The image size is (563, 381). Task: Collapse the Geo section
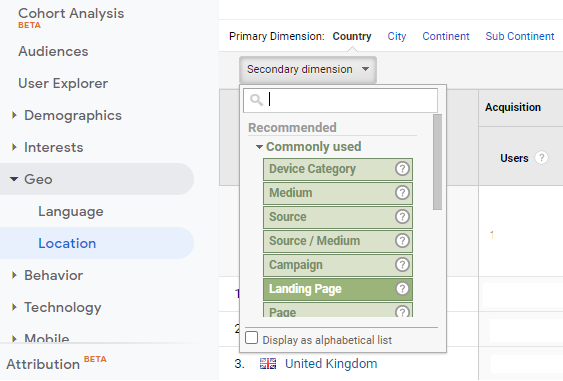(x=14, y=179)
